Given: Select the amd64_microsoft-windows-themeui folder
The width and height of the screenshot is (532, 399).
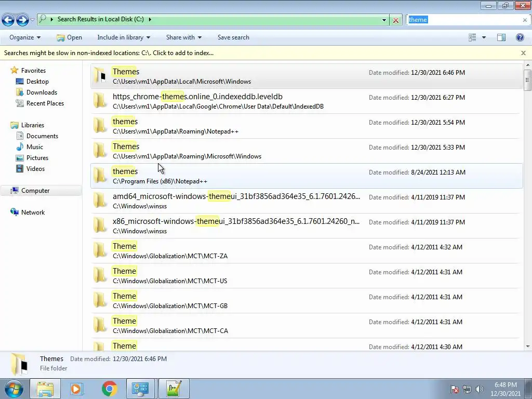Looking at the screenshot, I should pos(307,201).
